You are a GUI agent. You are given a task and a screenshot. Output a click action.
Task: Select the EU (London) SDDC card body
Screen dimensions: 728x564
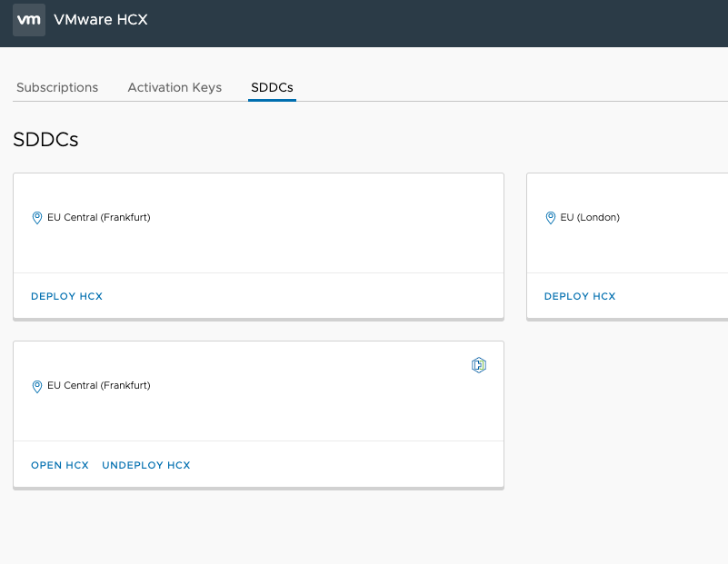[x=627, y=223]
